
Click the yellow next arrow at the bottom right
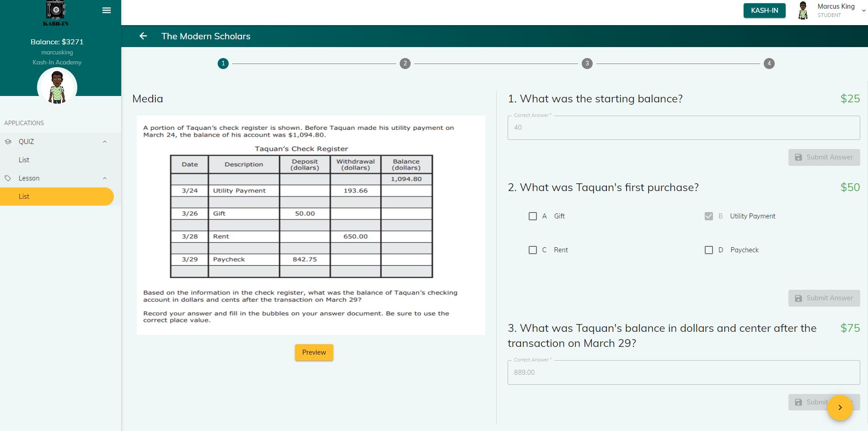[840, 408]
